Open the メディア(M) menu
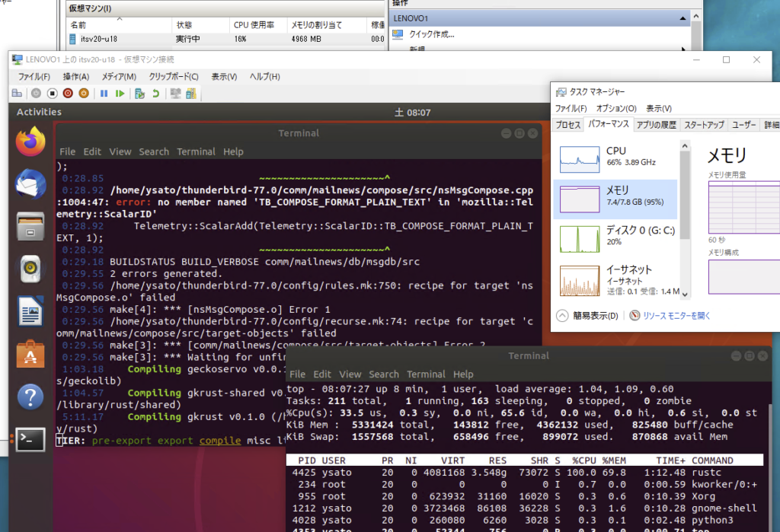780x532 pixels. pyautogui.click(x=119, y=77)
